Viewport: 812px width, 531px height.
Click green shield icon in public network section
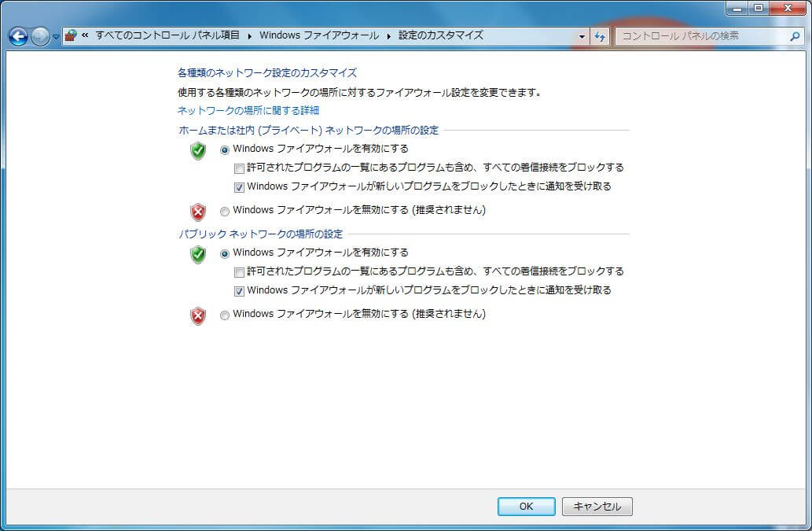(198, 254)
